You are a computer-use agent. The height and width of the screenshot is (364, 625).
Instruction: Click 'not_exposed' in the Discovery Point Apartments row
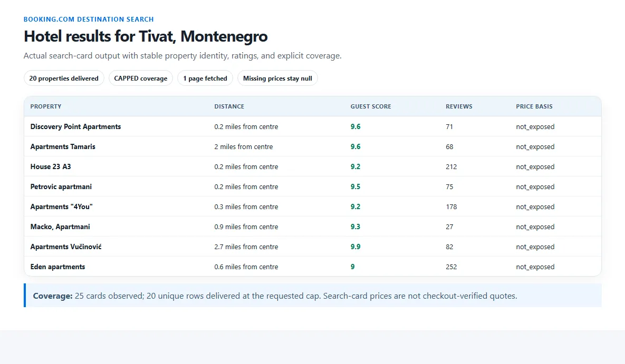(535, 126)
